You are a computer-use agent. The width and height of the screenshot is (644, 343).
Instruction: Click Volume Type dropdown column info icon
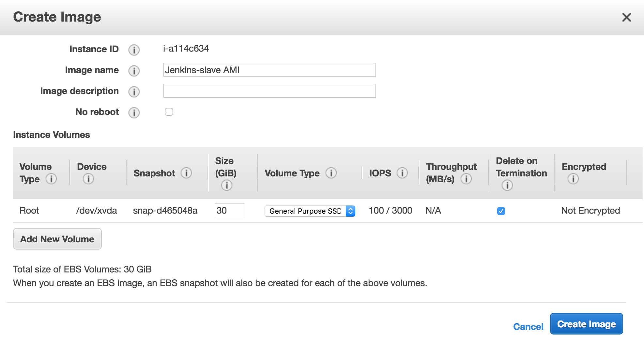(331, 173)
